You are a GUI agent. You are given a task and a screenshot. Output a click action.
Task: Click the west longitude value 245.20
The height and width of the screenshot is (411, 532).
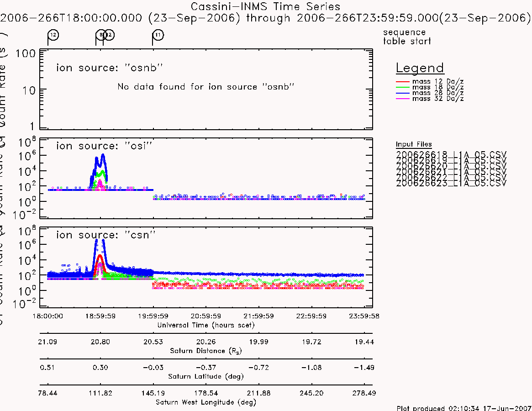[x=311, y=393]
